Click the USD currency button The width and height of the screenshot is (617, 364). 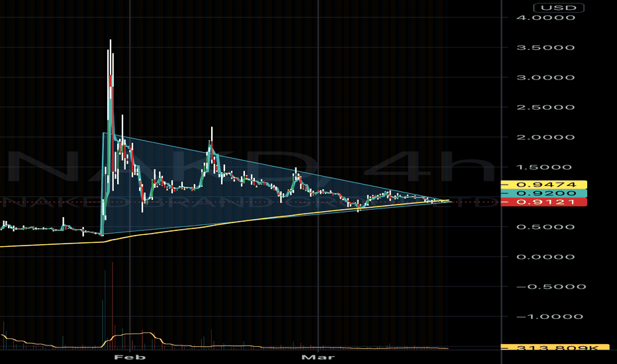[558, 7]
